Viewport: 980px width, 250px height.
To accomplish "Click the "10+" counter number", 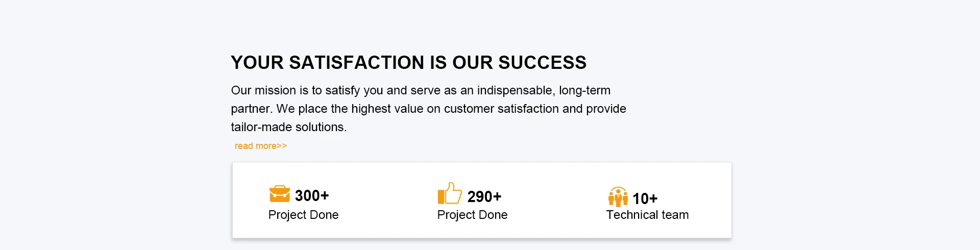I will pyautogui.click(x=645, y=198).
